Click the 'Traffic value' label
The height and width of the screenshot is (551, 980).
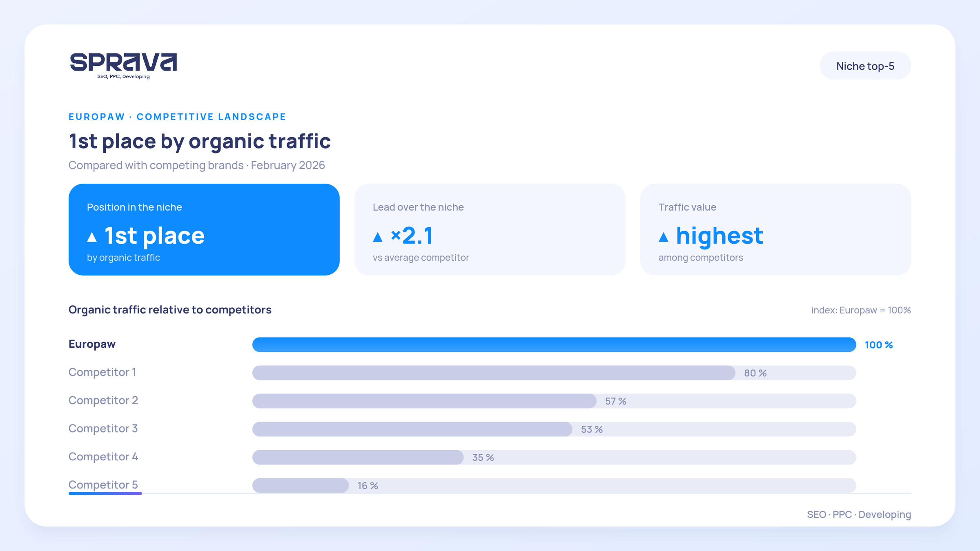pyautogui.click(x=687, y=207)
